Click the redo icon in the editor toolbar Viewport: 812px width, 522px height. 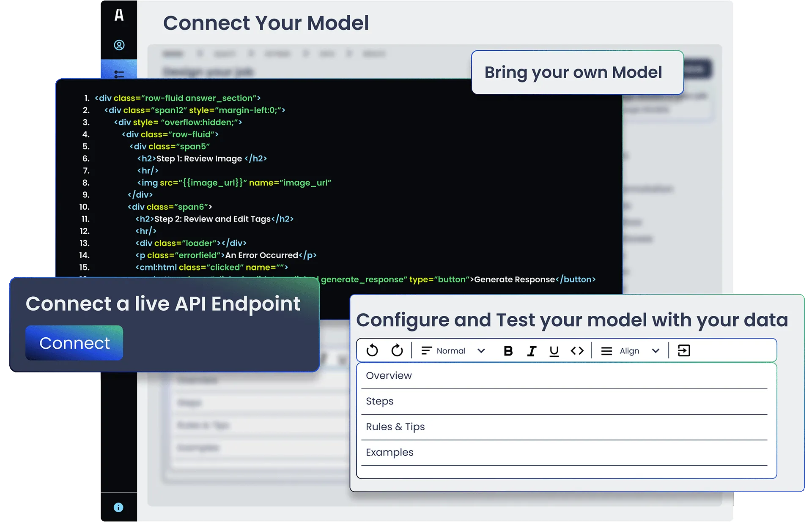(397, 350)
